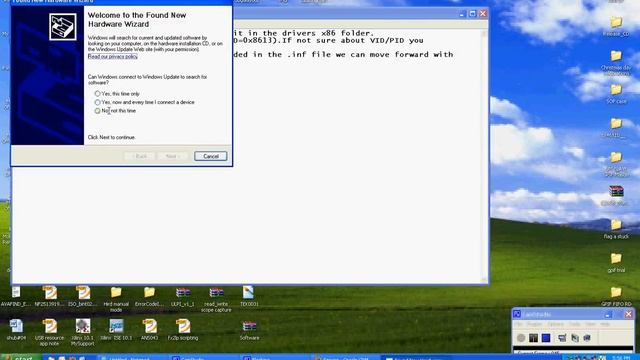Click the Cancel button in the hardware wizard

click(211, 156)
